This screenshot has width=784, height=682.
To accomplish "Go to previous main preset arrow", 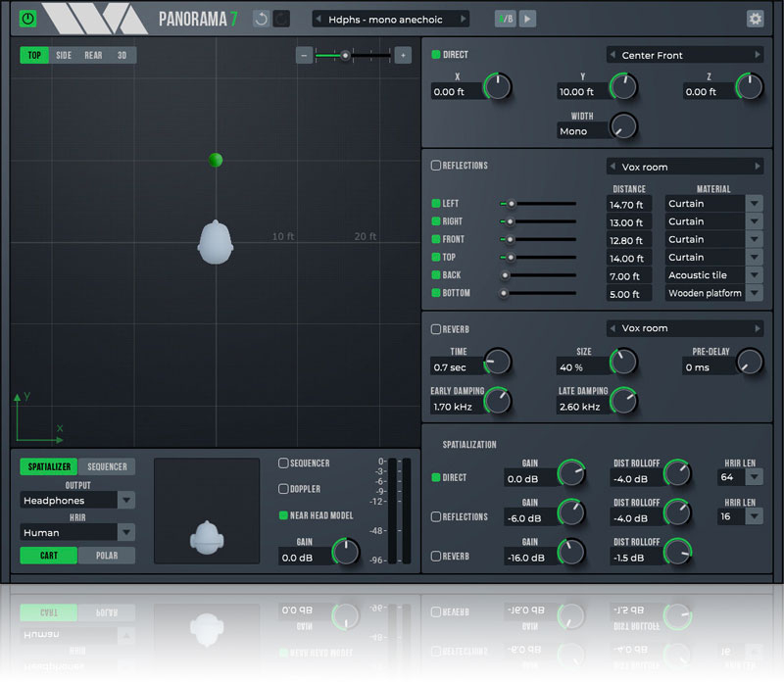I will click(x=318, y=19).
